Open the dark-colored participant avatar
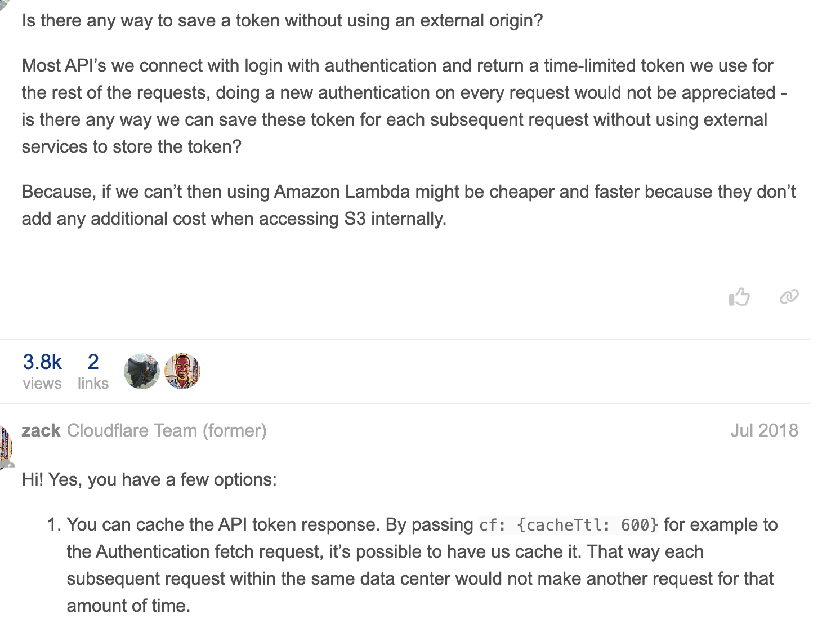This screenshot has width=840, height=623. pos(142,371)
